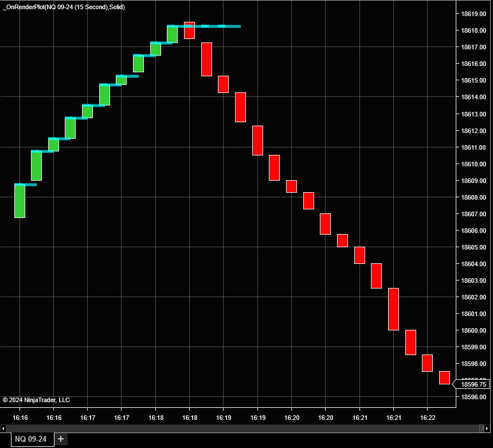This screenshot has height=448, width=493.
Task: Click the scrollbar grip handle at right end
Action: [482, 428]
